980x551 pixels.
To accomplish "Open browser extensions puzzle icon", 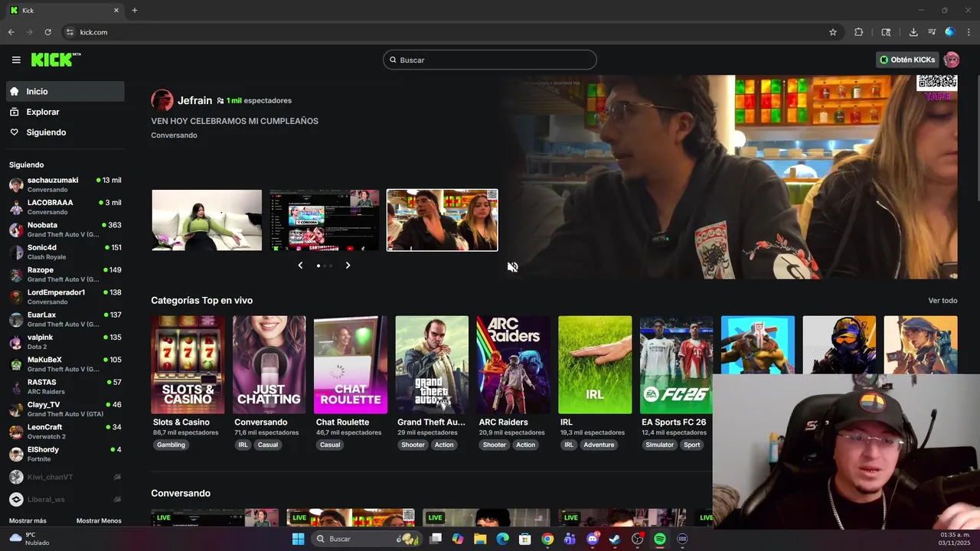I will pyautogui.click(x=858, y=32).
